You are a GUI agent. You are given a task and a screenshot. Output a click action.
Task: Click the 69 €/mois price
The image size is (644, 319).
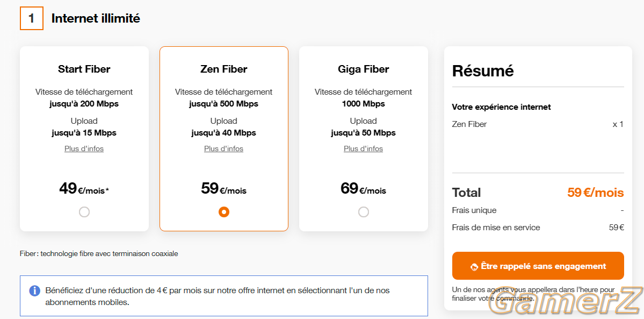click(364, 188)
